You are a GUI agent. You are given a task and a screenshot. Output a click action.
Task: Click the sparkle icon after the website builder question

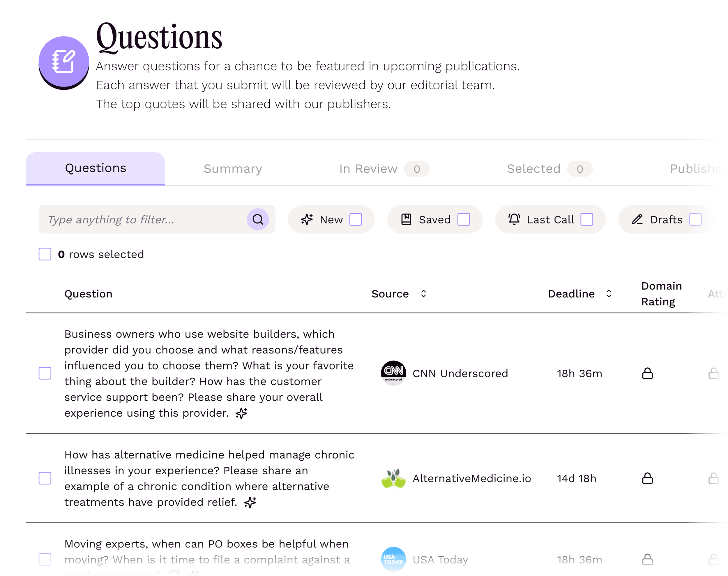click(241, 413)
